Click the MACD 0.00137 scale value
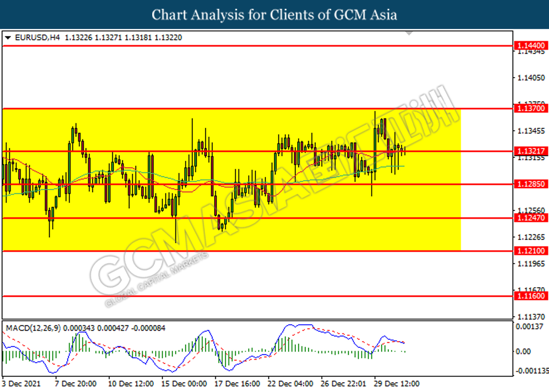 coord(530,326)
